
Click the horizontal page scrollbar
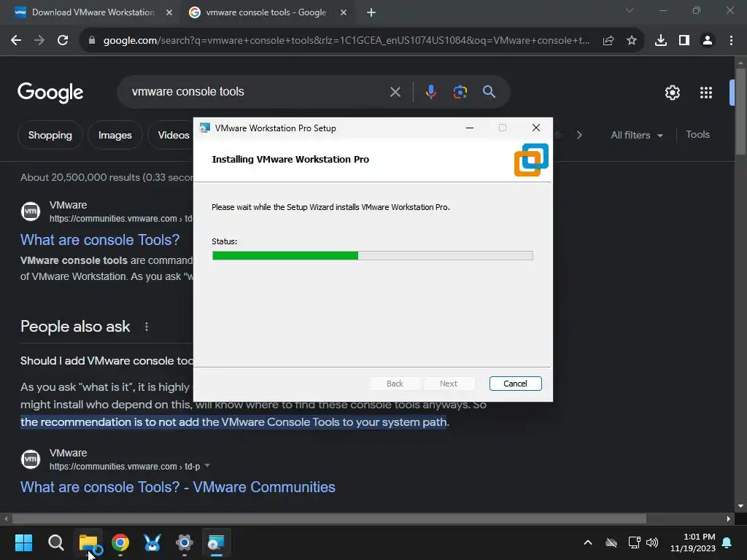pyautogui.click(x=329, y=518)
